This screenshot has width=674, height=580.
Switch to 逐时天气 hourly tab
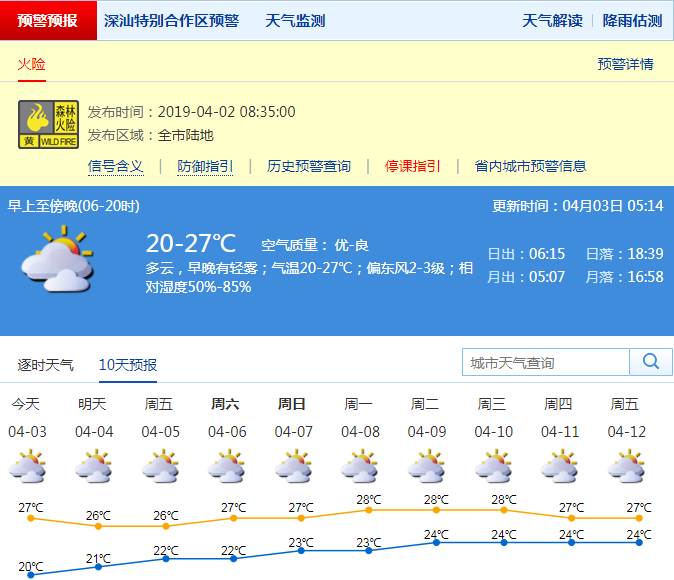click(x=45, y=365)
